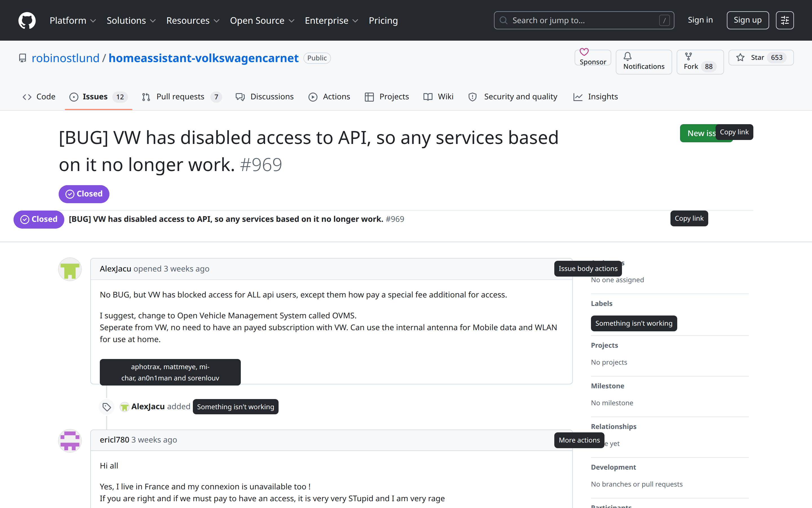This screenshot has width=812, height=508.
Task: Click the Sponsor heart button
Action: click(593, 58)
